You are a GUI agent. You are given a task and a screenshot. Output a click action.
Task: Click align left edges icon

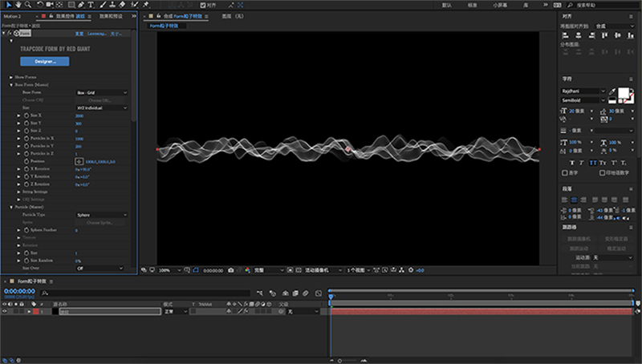[x=566, y=35]
